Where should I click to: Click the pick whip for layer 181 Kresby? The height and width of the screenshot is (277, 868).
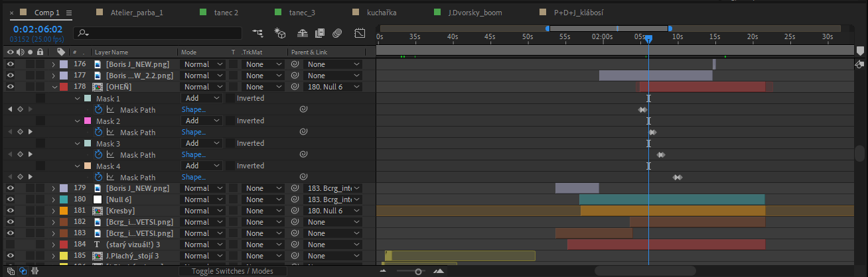pos(295,211)
